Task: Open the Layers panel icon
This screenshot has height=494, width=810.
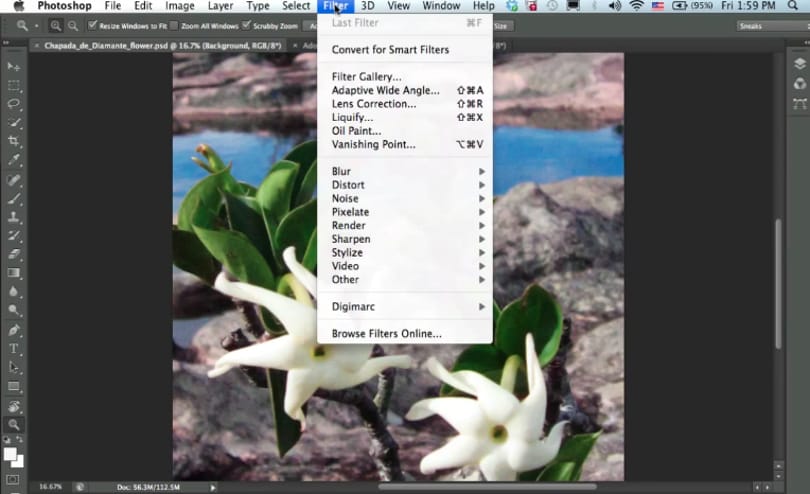Action: [x=800, y=64]
